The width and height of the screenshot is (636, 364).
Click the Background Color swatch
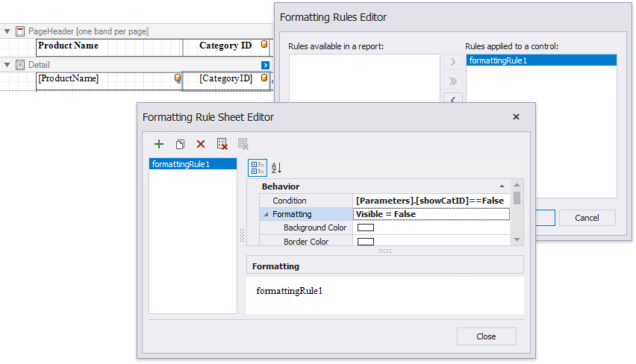366,228
